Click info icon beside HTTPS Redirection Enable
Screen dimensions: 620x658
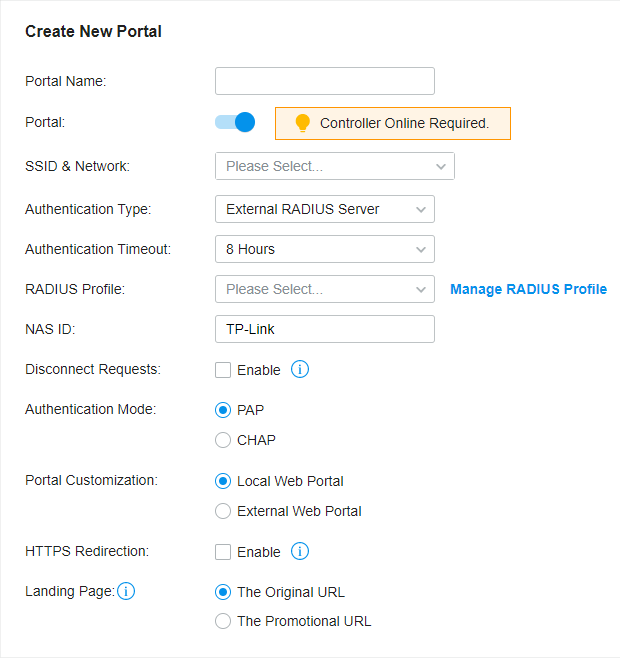(x=300, y=551)
